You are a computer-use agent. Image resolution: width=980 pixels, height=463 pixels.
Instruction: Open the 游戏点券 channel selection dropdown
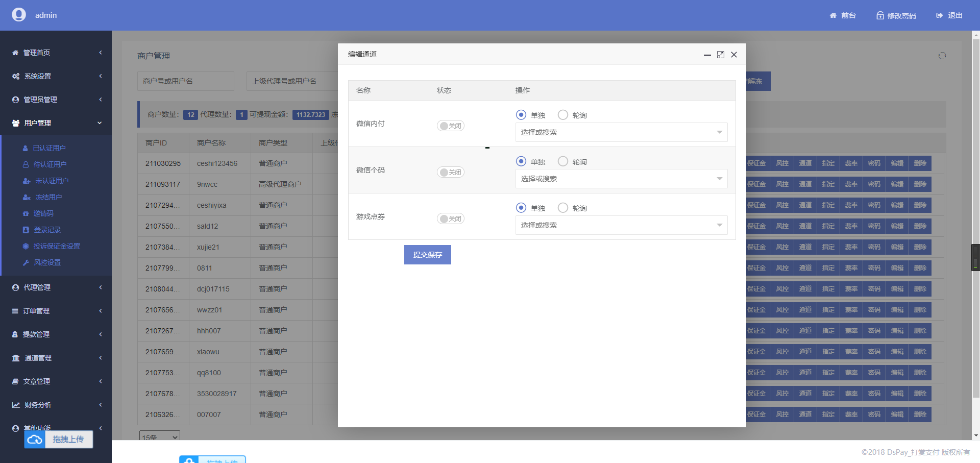coord(621,225)
